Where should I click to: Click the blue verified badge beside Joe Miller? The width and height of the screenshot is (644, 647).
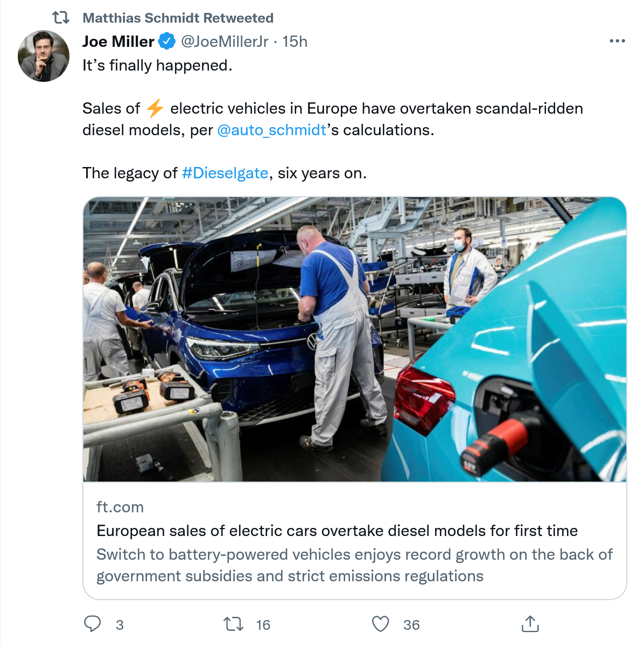(167, 41)
